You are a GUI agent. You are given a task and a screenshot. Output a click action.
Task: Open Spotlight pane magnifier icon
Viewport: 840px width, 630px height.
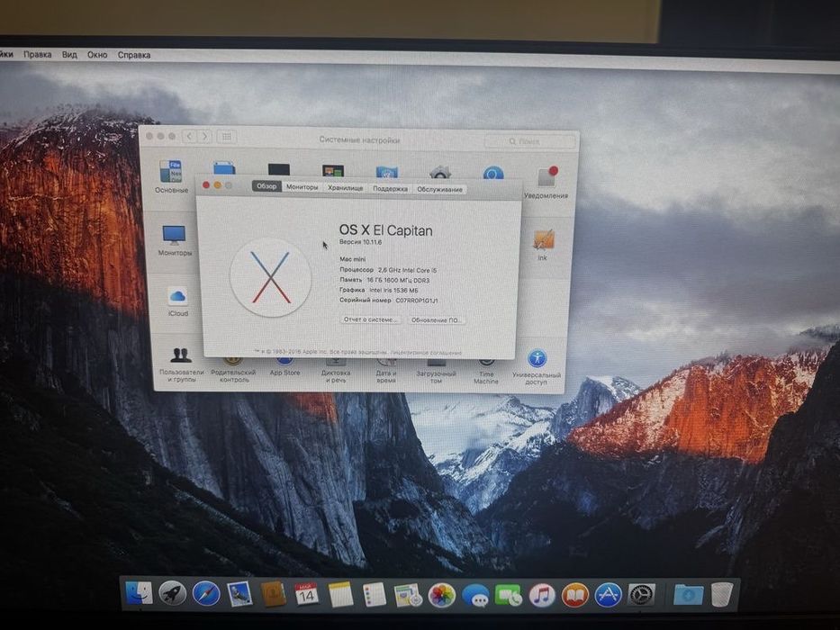click(x=492, y=174)
